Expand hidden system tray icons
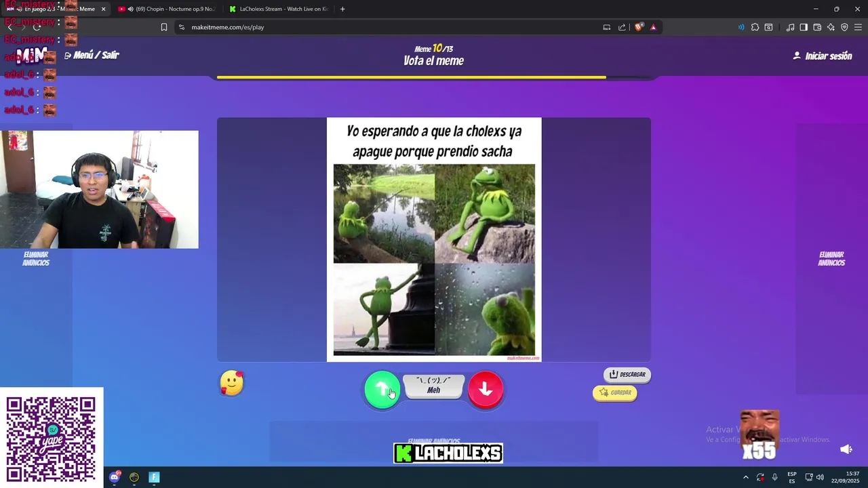Viewport: 868px width, 488px height. [x=746, y=477]
